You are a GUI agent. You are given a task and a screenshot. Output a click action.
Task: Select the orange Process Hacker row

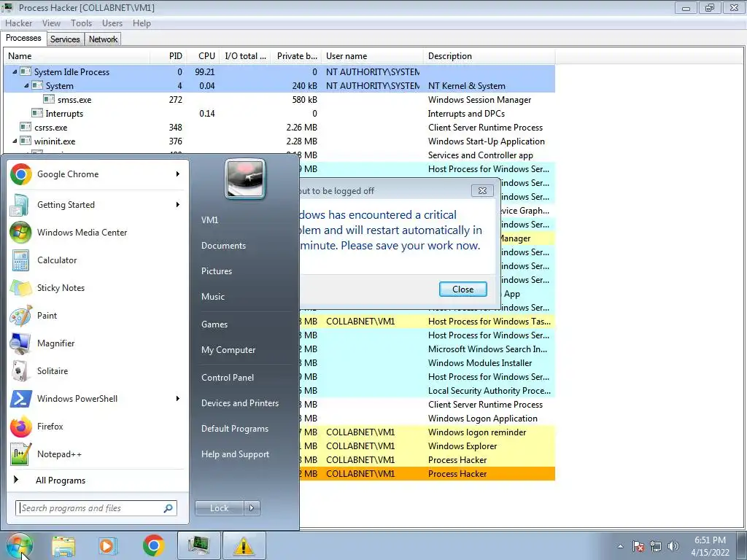[x=427, y=474]
